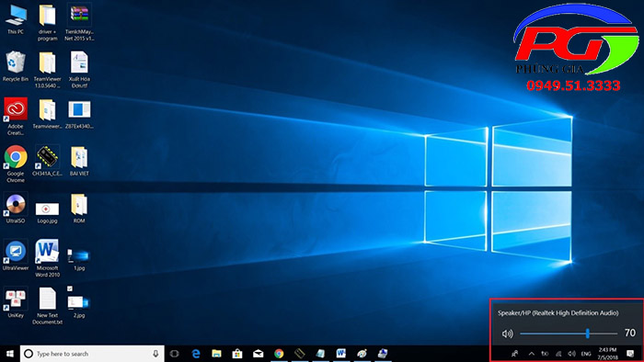Select the UniKey desktop shortcut
The height and width of the screenshot is (362, 644).
[16, 302]
